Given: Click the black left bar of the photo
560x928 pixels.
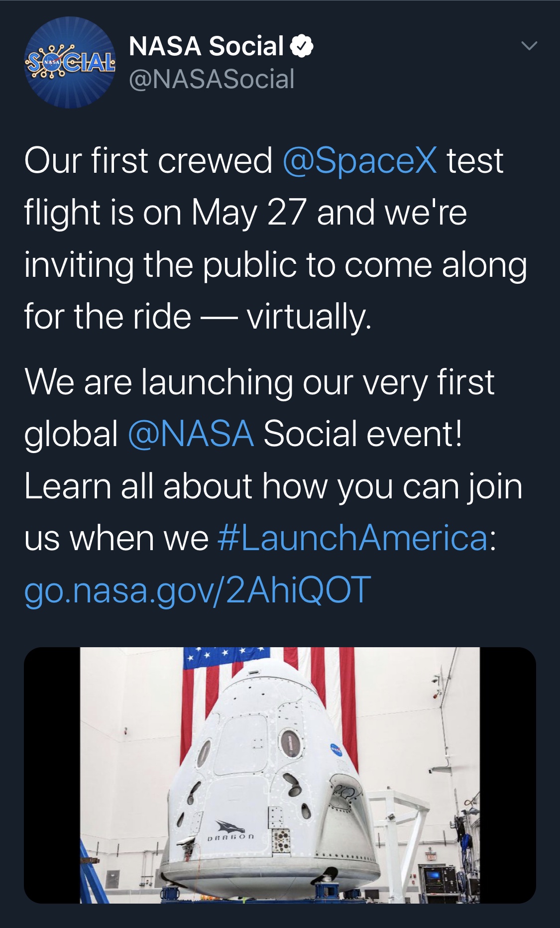Looking at the screenshot, I should pos(52,775).
